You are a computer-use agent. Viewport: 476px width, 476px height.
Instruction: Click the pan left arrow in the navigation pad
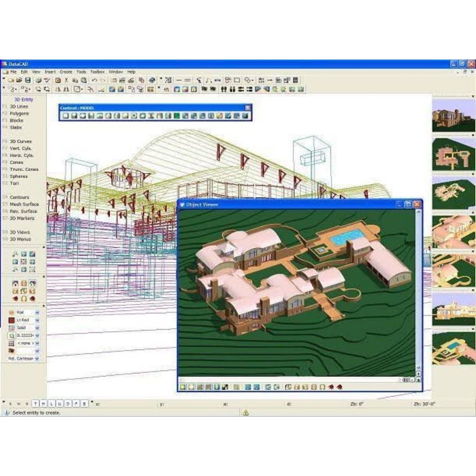pyautogui.click(x=15, y=262)
